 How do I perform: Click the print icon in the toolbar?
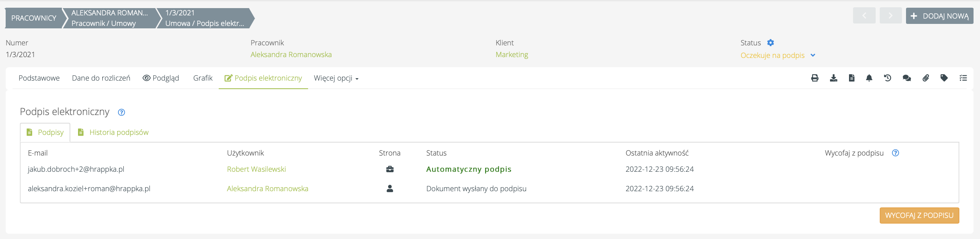point(815,78)
